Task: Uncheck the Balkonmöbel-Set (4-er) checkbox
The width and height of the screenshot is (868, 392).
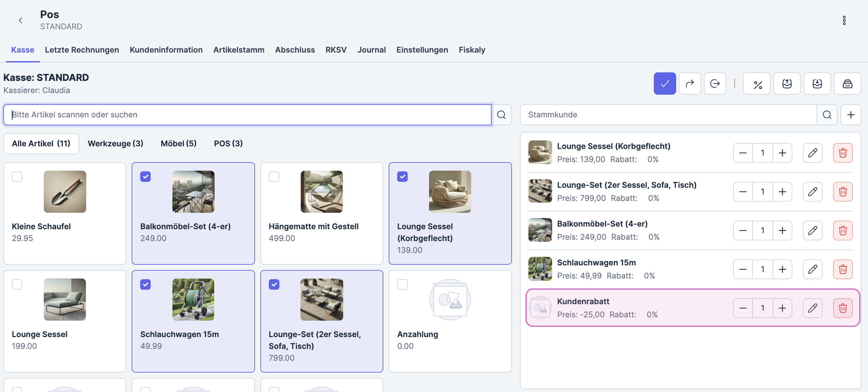Action: 145,177
